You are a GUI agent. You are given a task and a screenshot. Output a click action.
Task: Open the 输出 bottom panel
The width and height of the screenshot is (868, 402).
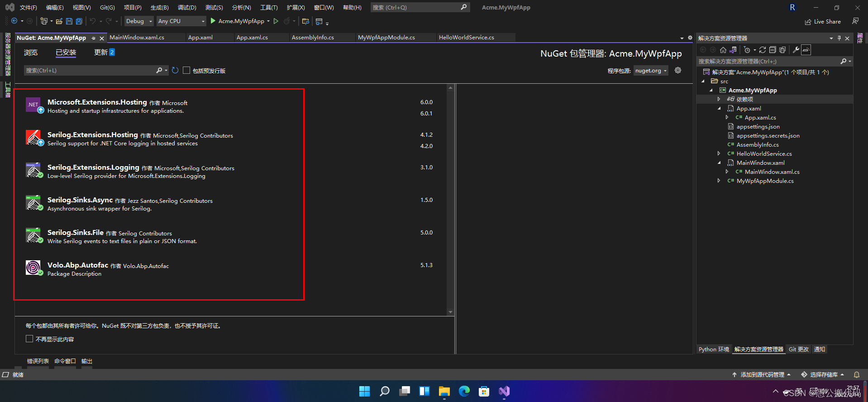tap(87, 361)
